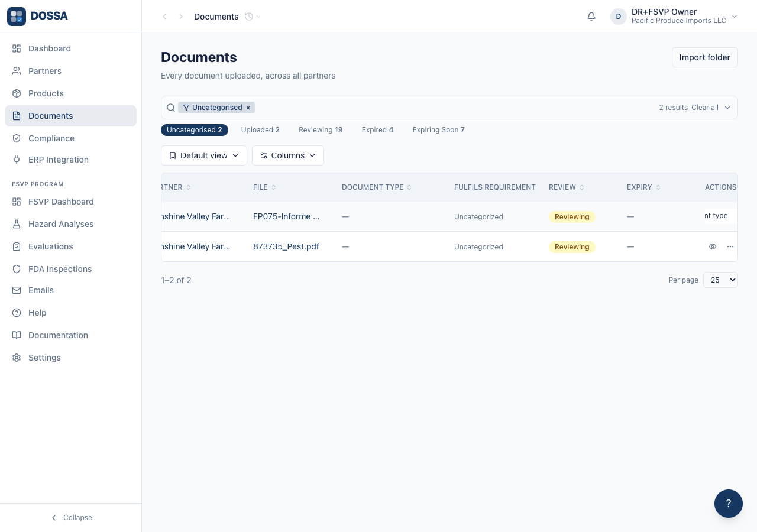Open the Compliance section
Viewport: 757px width, 532px height.
(70, 138)
